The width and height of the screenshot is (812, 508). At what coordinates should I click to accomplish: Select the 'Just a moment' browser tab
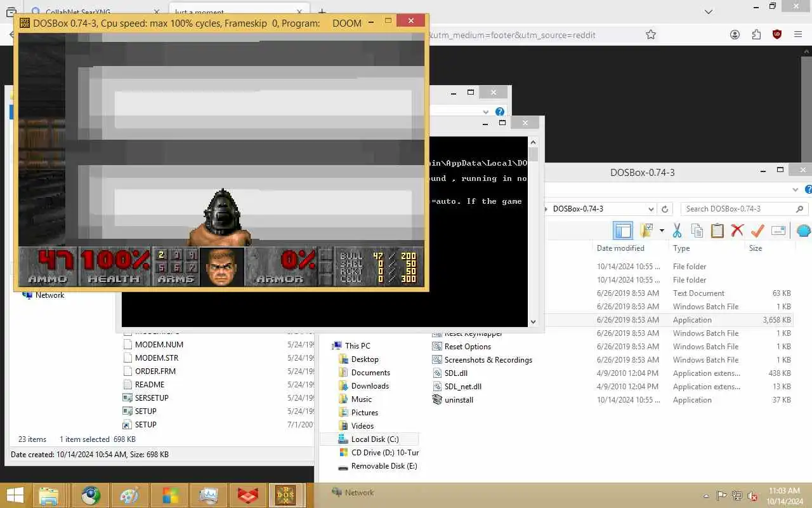click(x=240, y=11)
